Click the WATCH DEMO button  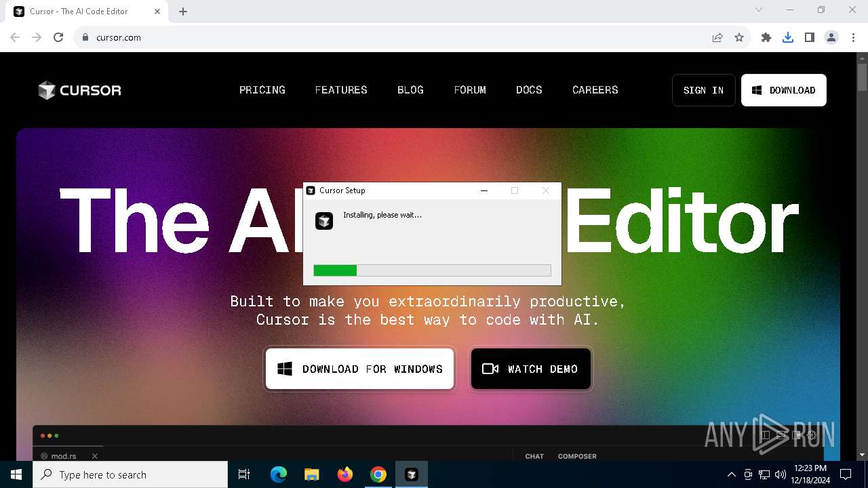(x=531, y=369)
